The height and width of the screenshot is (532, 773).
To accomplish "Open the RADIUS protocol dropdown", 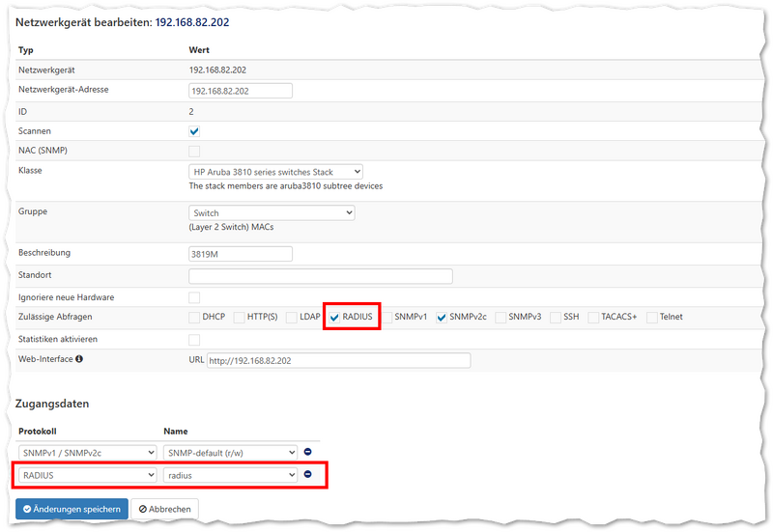I will tap(87, 475).
